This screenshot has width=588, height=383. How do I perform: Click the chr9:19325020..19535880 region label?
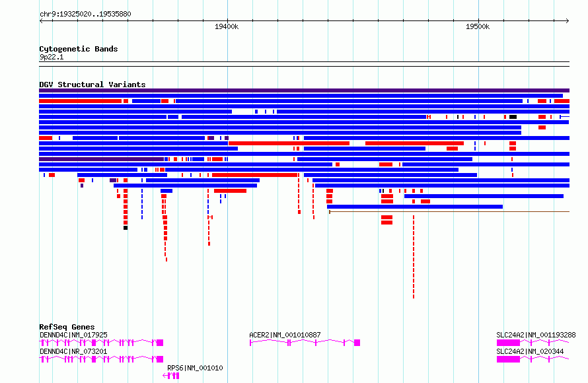tap(85, 14)
